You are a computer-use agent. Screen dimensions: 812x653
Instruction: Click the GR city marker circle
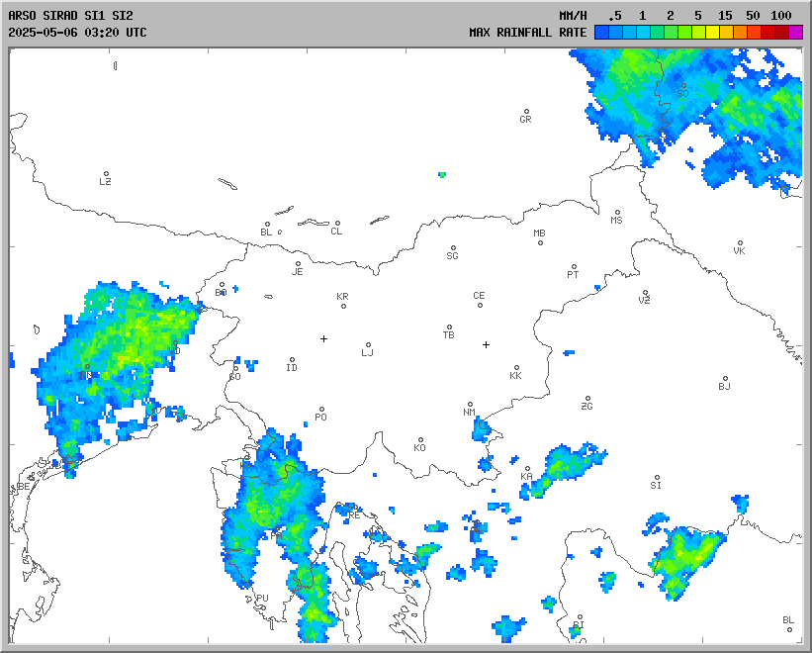[526, 112]
